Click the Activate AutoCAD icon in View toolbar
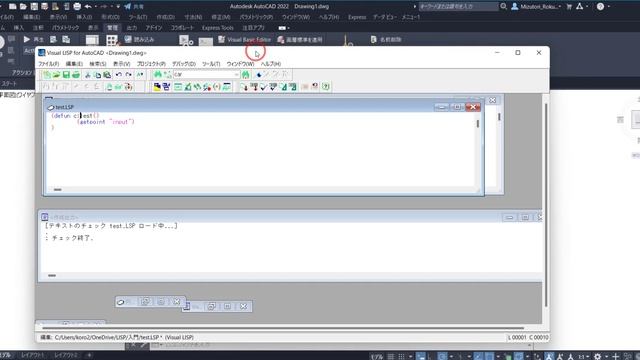Viewport: 640px width, 360px height. [x=157, y=87]
